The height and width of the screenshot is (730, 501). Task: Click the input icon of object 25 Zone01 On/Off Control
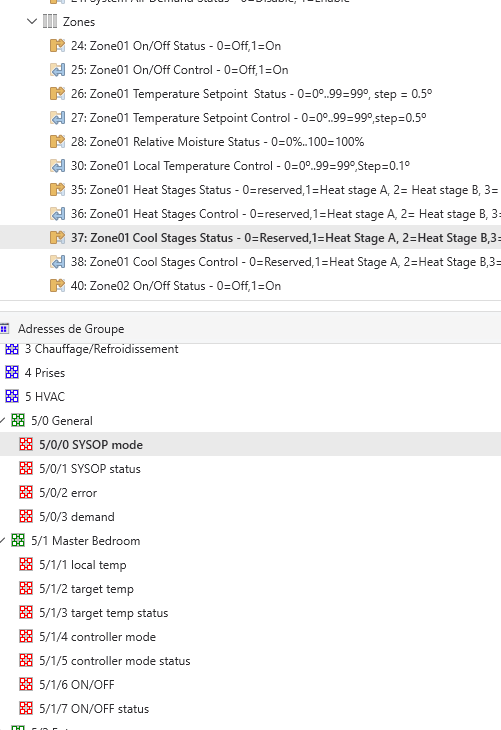[x=57, y=70]
